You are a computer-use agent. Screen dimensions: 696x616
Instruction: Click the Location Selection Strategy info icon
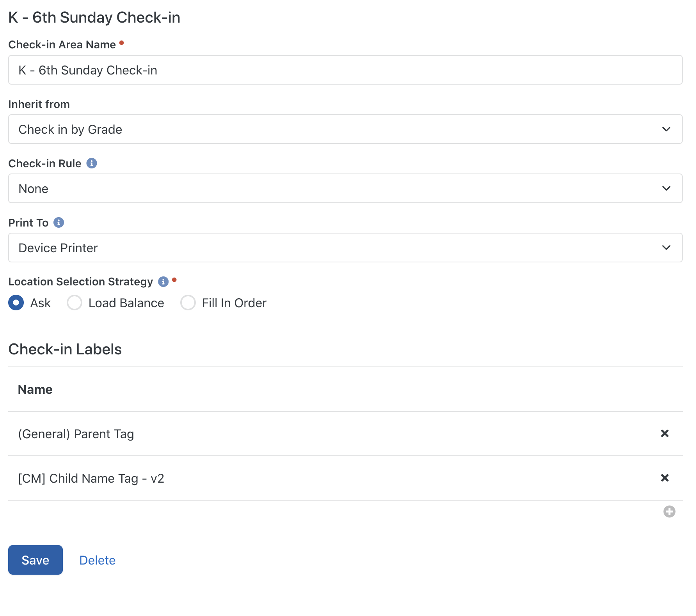click(163, 281)
